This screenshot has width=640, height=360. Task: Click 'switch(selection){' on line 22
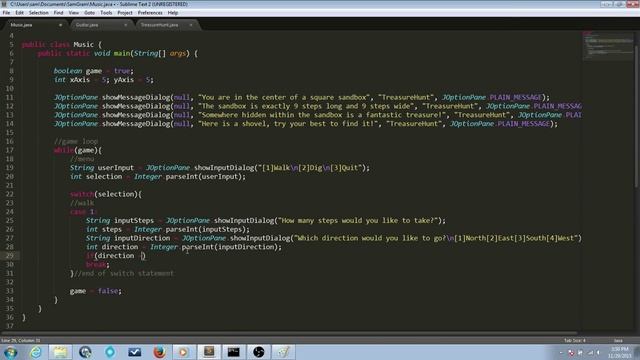click(x=106, y=194)
